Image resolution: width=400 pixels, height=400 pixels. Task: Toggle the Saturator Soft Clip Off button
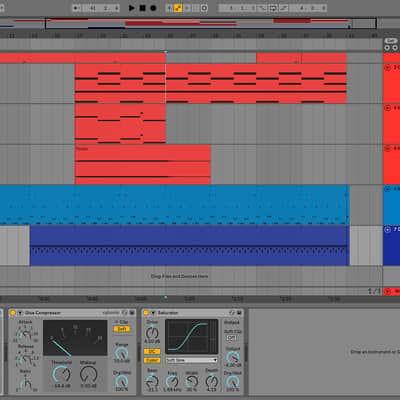coord(231,338)
